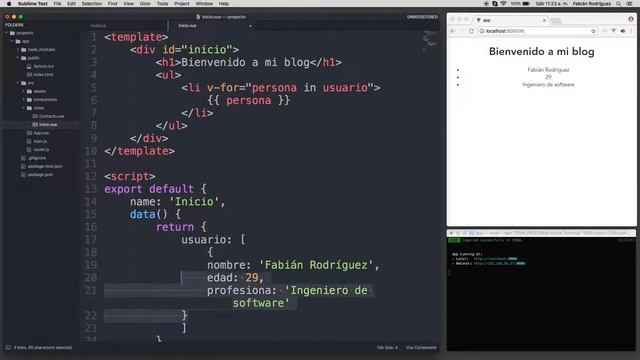Viewport: 640px width, 360px height.
Task: Open the Vue devtools extension icon
Action: (613, 31)
